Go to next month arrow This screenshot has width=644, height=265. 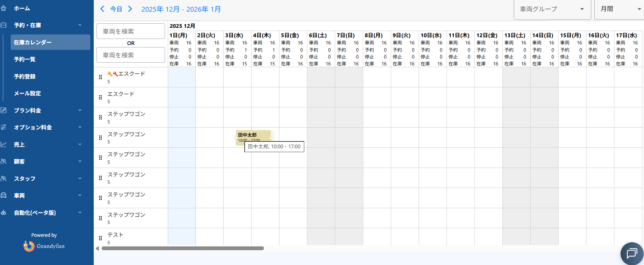tap(130, 9)
